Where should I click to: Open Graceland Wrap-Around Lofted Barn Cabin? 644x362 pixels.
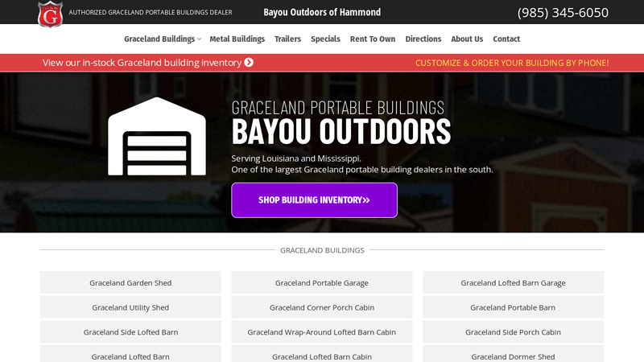pos(321,331)
